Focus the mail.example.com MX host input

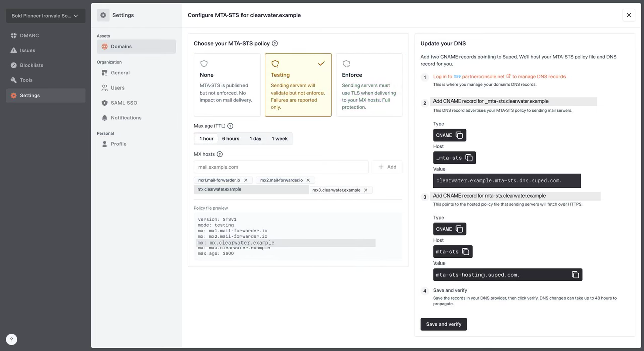281,167
